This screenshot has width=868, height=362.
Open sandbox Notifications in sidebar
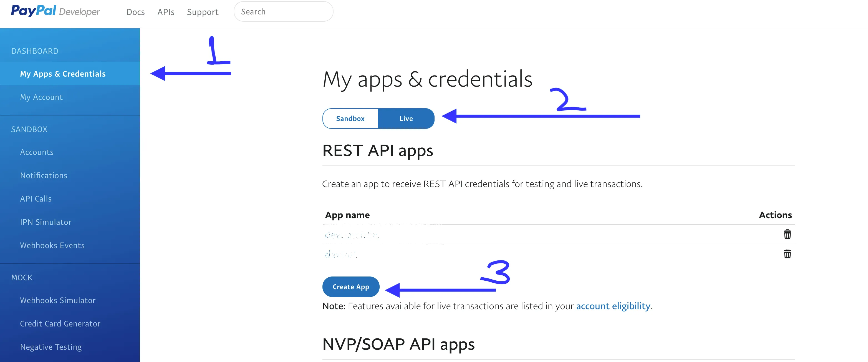(44, 175)
